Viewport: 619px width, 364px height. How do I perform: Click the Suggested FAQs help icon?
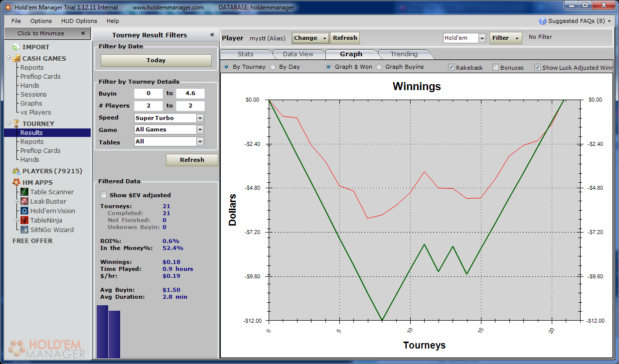[x=543, y=21]
